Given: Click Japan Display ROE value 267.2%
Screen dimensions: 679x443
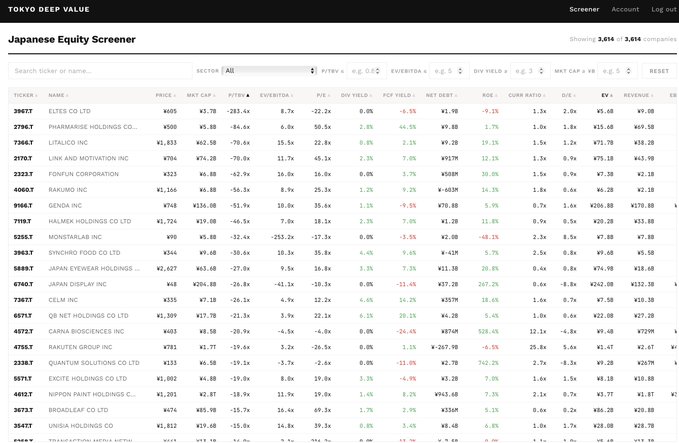Looking at the screenshot, I should (488, 284).
